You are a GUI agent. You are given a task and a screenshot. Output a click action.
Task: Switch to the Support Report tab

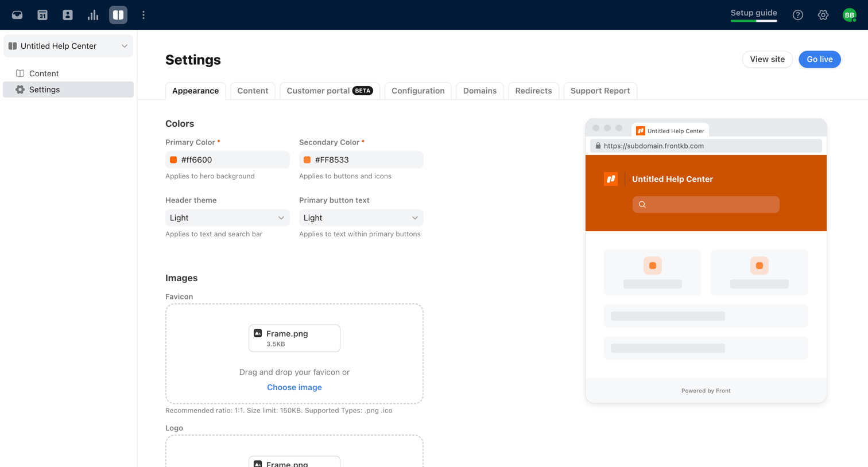coord(600,91)
